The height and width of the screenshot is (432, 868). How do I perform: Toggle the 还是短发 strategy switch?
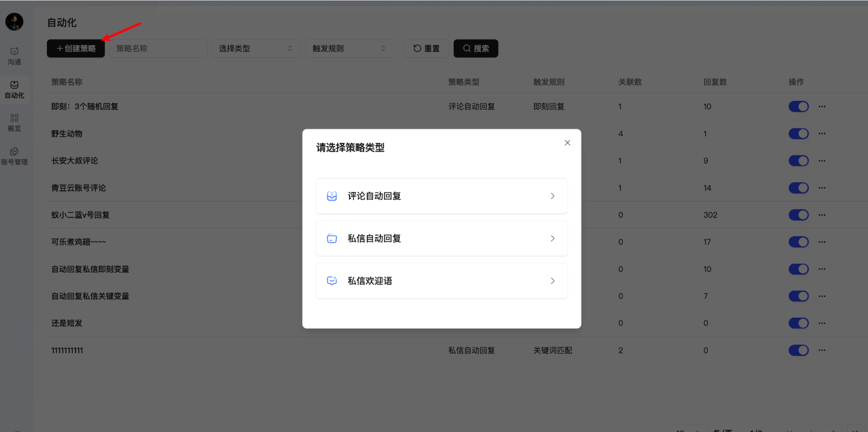pos(798,324)
